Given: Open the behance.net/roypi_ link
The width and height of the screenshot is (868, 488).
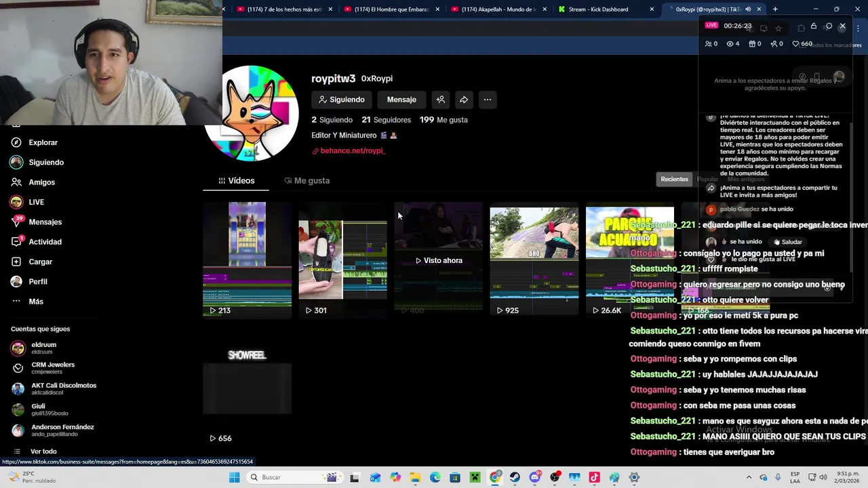Looking at the screenshot, I should (349, 151).
